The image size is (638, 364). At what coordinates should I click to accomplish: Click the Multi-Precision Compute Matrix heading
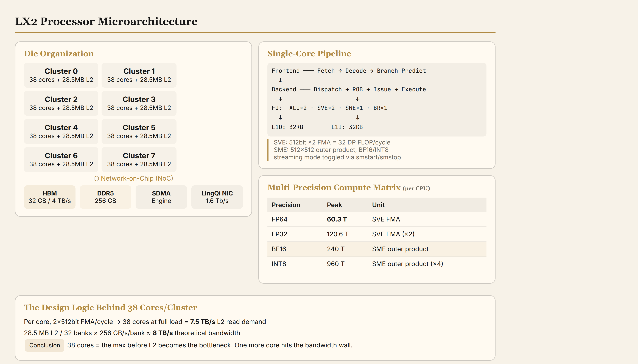334,187
